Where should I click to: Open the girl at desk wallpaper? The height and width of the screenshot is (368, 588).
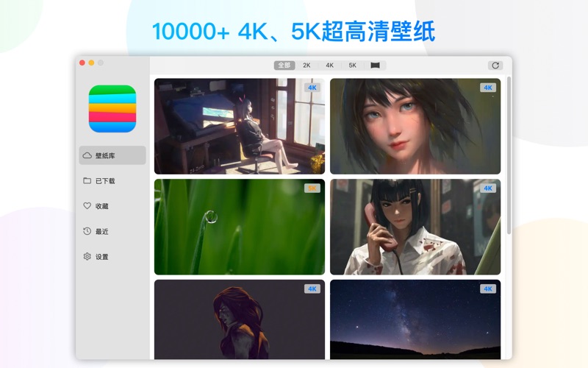click(x=240, y=126)
